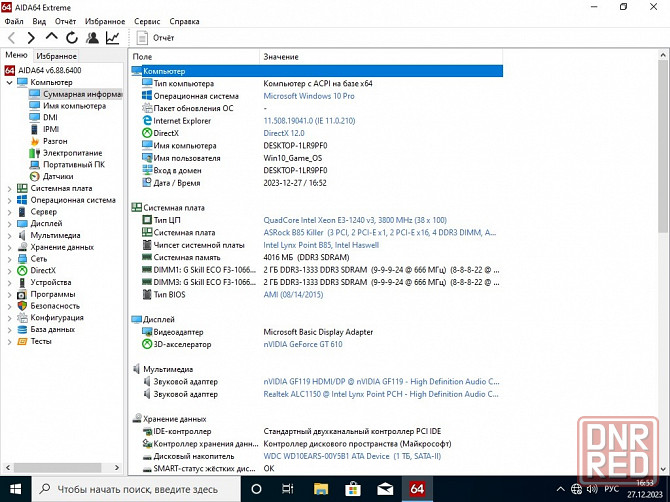Open the Разгон overclock tree item
The image size is (670, 502).
[55, 141]
